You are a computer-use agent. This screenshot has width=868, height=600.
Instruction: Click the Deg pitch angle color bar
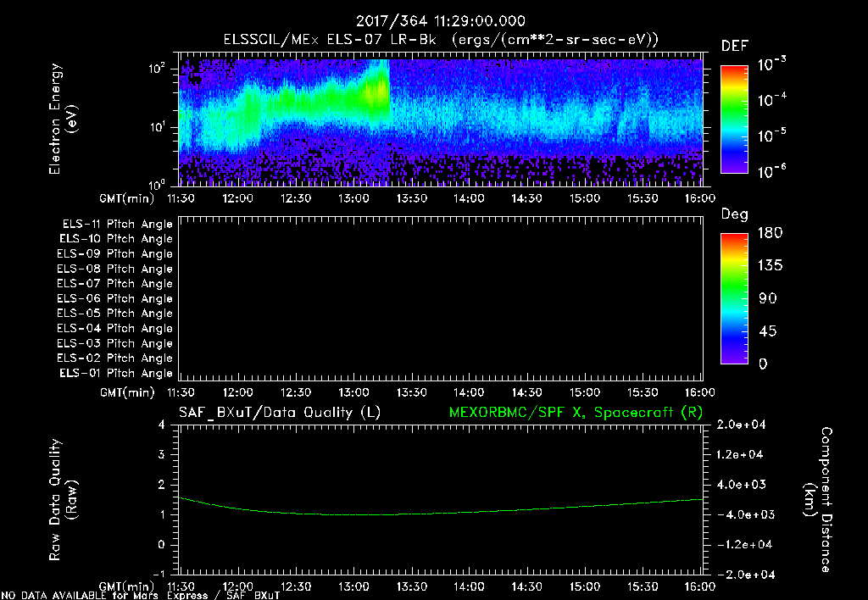pyautogui.click(x=734, y=298)
